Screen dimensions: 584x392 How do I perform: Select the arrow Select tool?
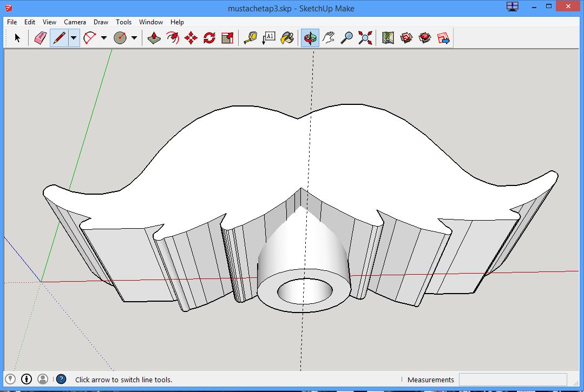pyautogui.click(x=17, y=38)
